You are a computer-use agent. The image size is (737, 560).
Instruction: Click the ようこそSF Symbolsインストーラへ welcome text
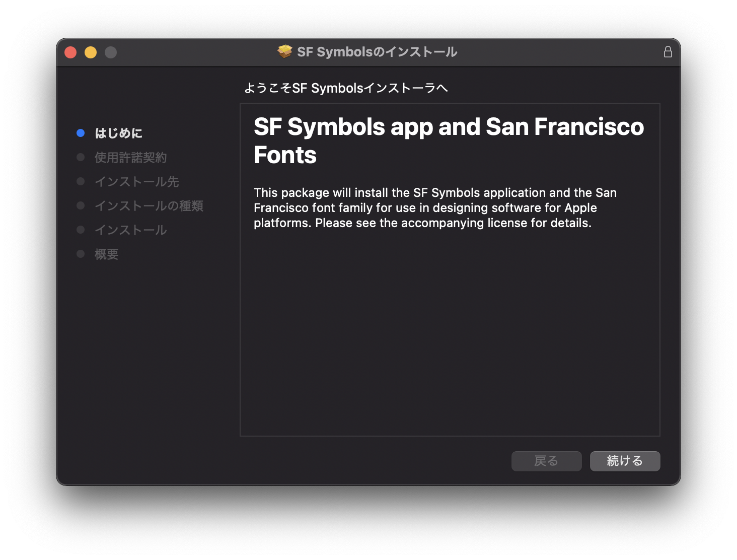click(346, 88)
